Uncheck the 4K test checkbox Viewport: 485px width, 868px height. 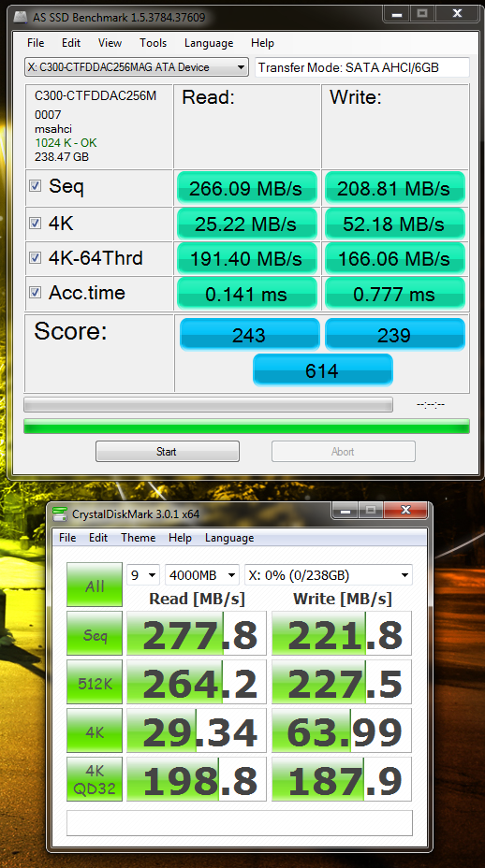pyautogui.click(x=35, y=224)
